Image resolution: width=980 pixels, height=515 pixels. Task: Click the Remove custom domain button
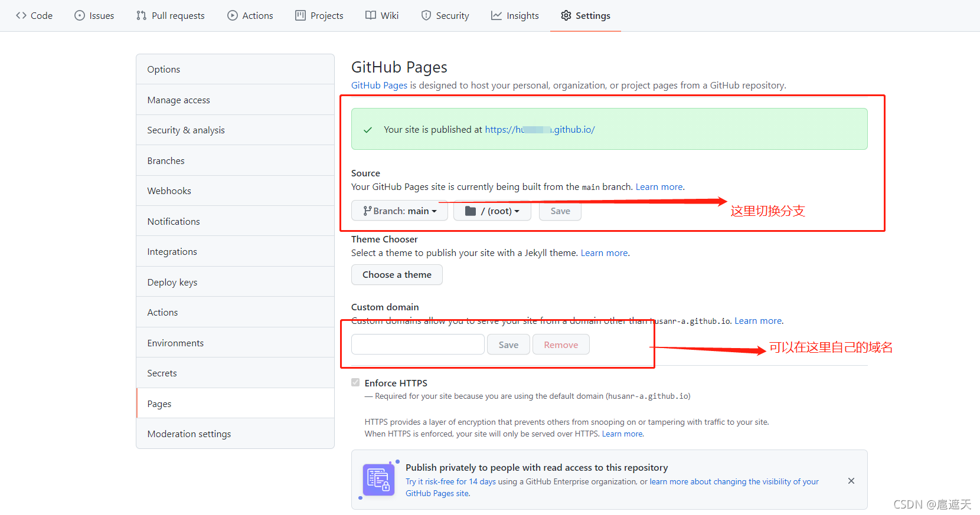[561, 345]
